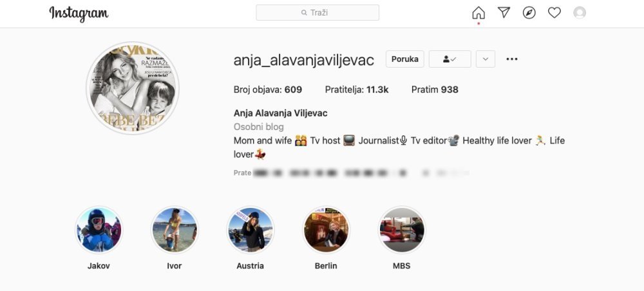Open the Explore compass icon
Viewport: 644px width, 291px height.
tap(529, 13)
